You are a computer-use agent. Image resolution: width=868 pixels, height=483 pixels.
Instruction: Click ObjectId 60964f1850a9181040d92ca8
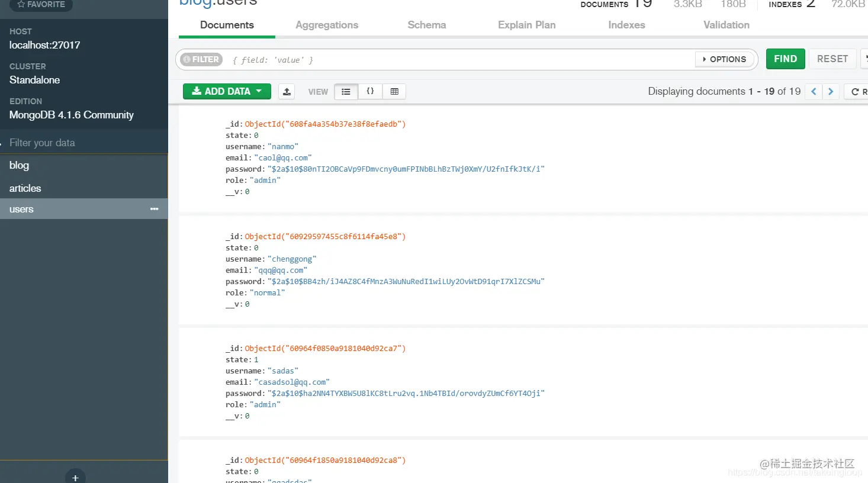pos(325,461)
